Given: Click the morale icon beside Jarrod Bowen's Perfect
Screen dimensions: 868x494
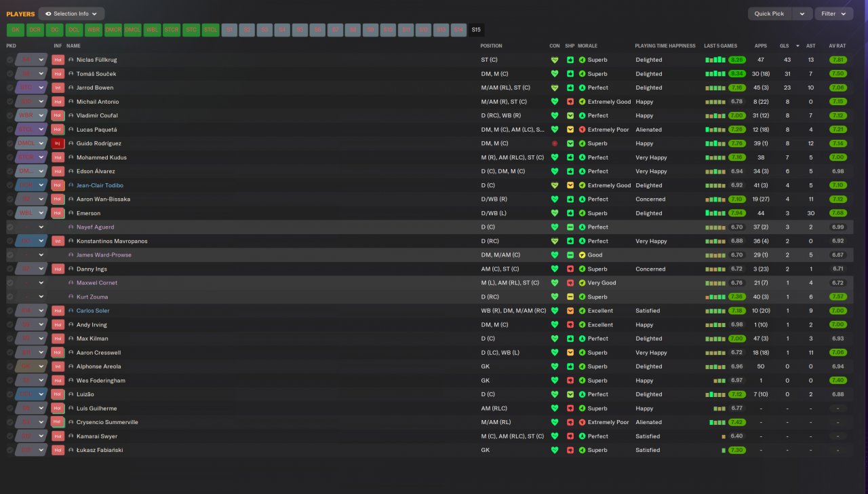Looking at the screenshot, I should [x=582, y=88].
